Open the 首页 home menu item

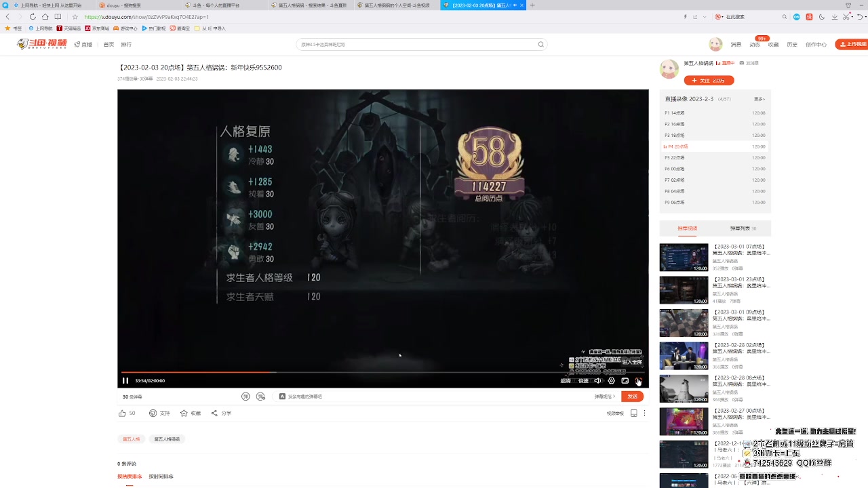pos(108,44)
